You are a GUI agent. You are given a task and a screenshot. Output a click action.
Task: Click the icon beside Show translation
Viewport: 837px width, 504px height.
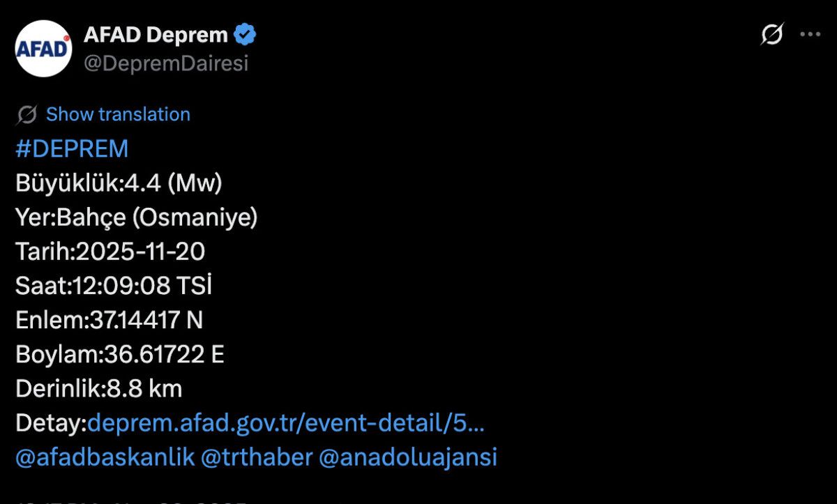(x=27, y=114)
